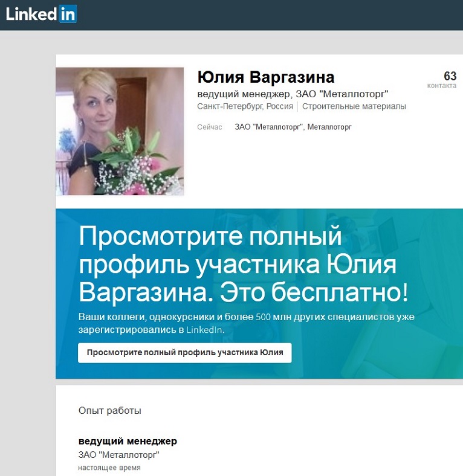463x476 pixels.
Task: Click the employer ЗАО "Металлоторг" under Опыт работы
Action: (119, 455)
